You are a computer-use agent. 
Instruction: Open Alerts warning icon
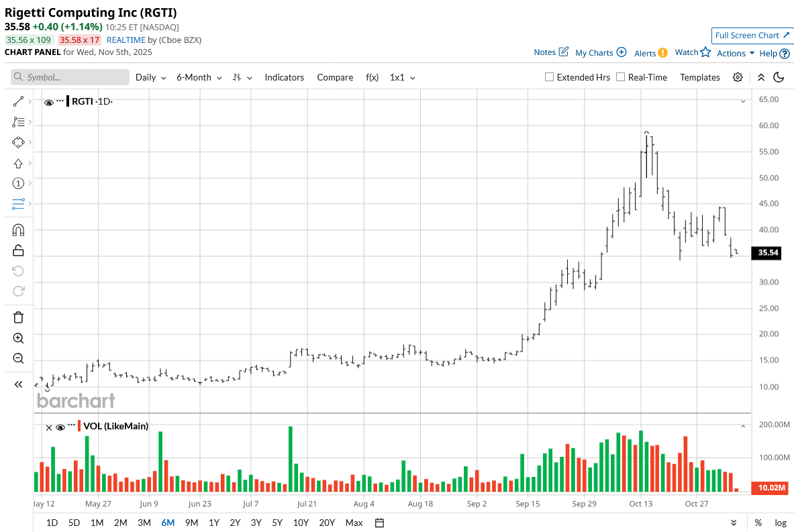click(663, 53)
